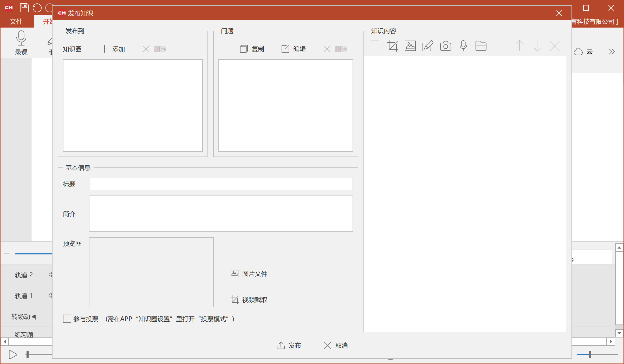Click 删除 in the 问题 section
Screen dimensions: 624x364
click(x=335, y=49)
